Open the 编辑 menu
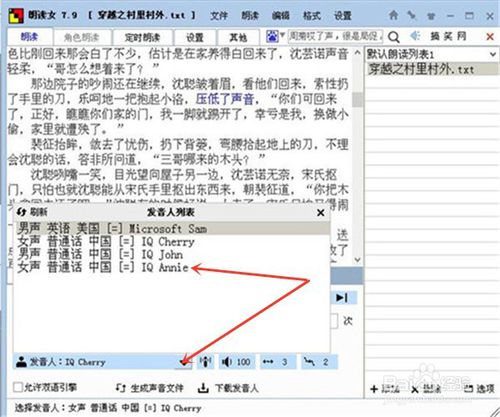 click(281, 15)
